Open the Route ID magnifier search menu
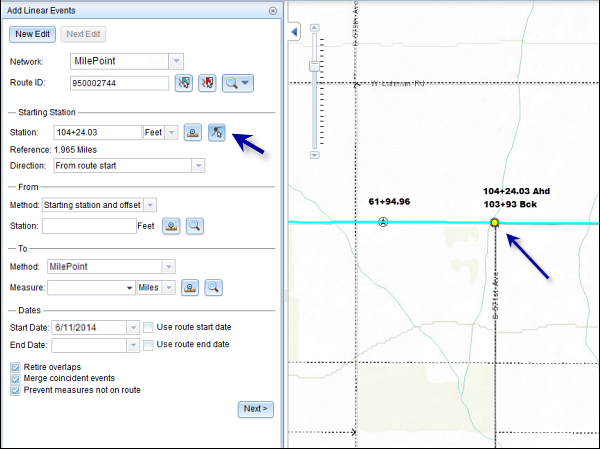The height and width of the screenshot is (449, 600). pyautogui.click(x=238, y=83)
